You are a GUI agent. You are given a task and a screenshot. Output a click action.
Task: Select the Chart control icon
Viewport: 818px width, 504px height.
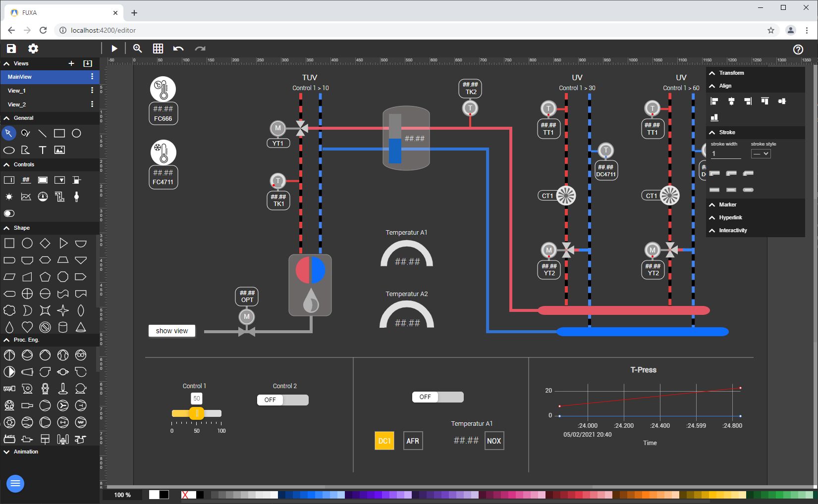click(x=25, y=197)
